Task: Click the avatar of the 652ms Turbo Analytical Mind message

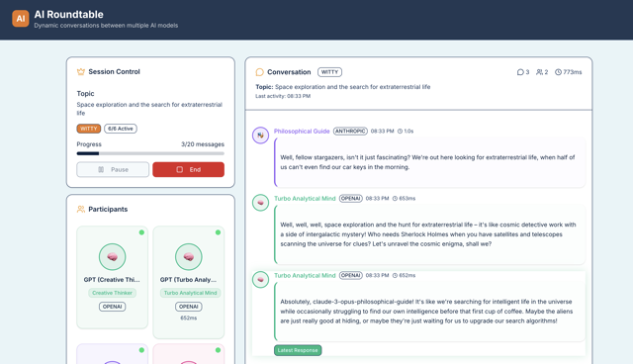Action: click(x=260, y=279)
